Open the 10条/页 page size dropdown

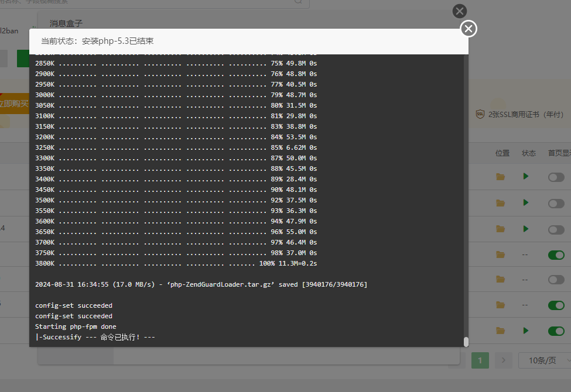tap(545, 360)
